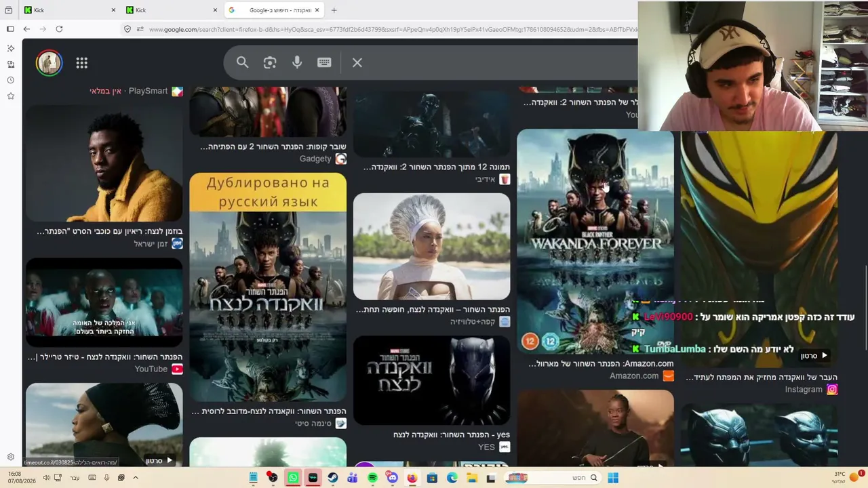This screenshot has height=488, width=868.
Task: Click the Windows taskbar search box
Action: coord(554,478)
